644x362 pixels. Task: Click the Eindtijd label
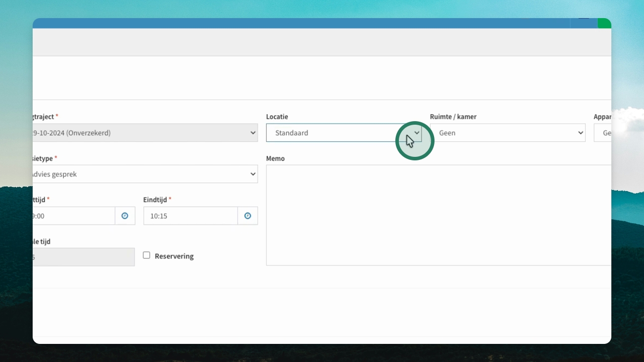tap(155, 200)
